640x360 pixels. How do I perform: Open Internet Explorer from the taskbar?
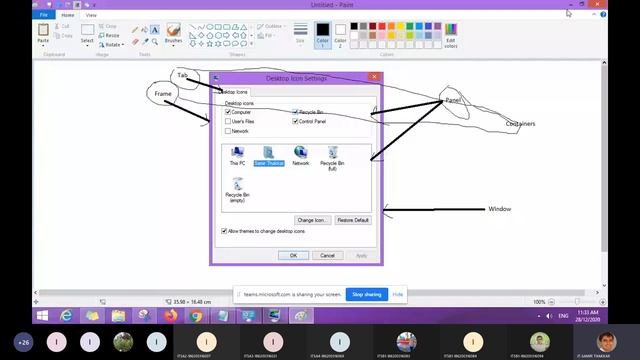tap(66, 316)
